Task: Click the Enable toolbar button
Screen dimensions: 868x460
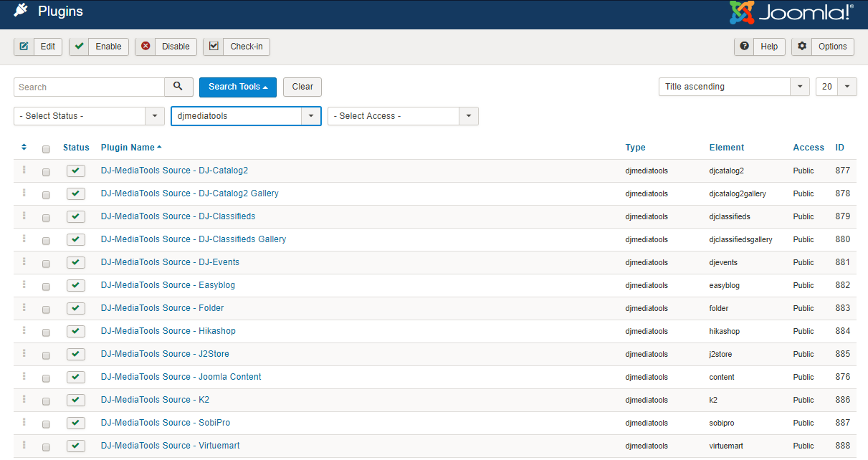Action: 99,47
